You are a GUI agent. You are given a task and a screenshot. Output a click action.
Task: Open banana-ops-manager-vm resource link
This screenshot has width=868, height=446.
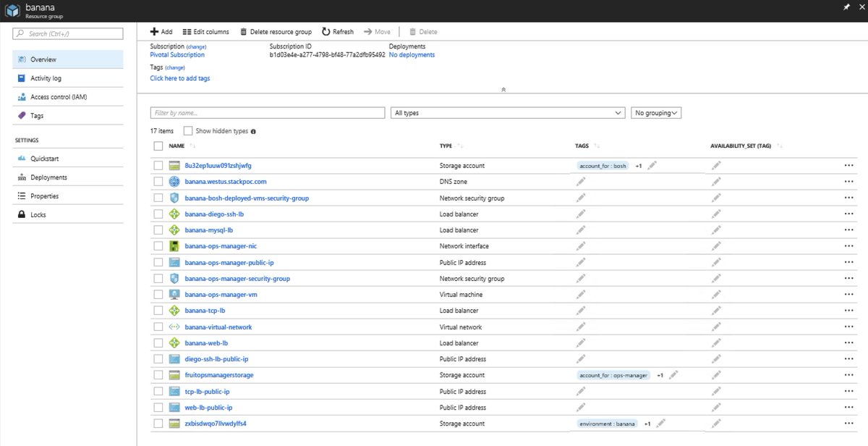(x=221, y=295)
